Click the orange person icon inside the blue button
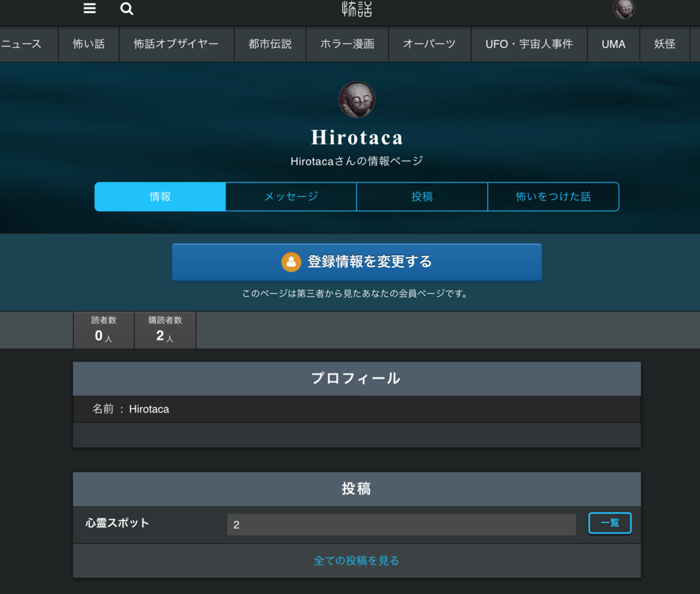 292,262
